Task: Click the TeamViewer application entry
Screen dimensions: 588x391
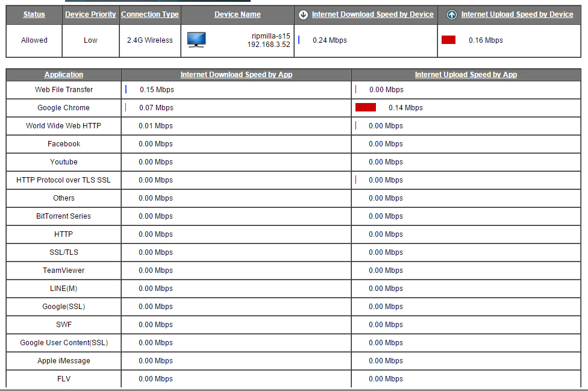Action: (64, 271)
